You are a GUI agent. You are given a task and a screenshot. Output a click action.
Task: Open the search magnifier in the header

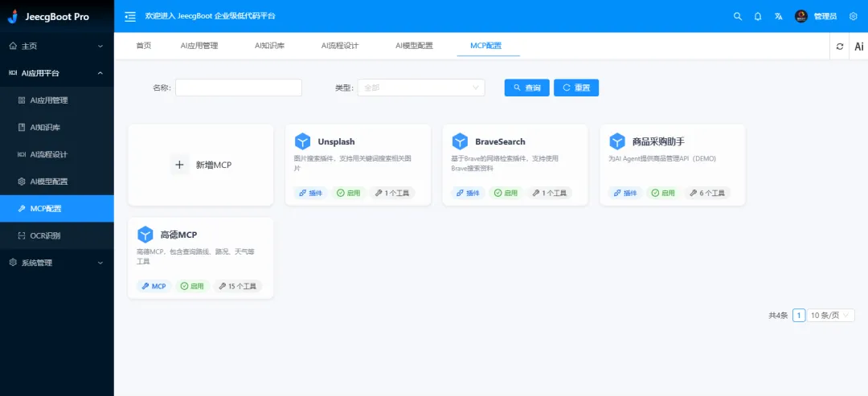(x=737, y=17)
